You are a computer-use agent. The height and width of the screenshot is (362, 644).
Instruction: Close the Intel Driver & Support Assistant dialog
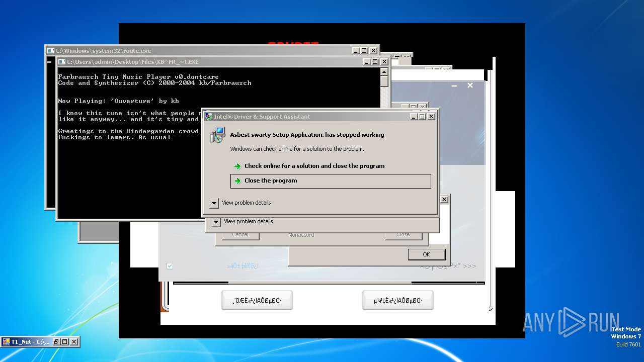coord(431,116)
